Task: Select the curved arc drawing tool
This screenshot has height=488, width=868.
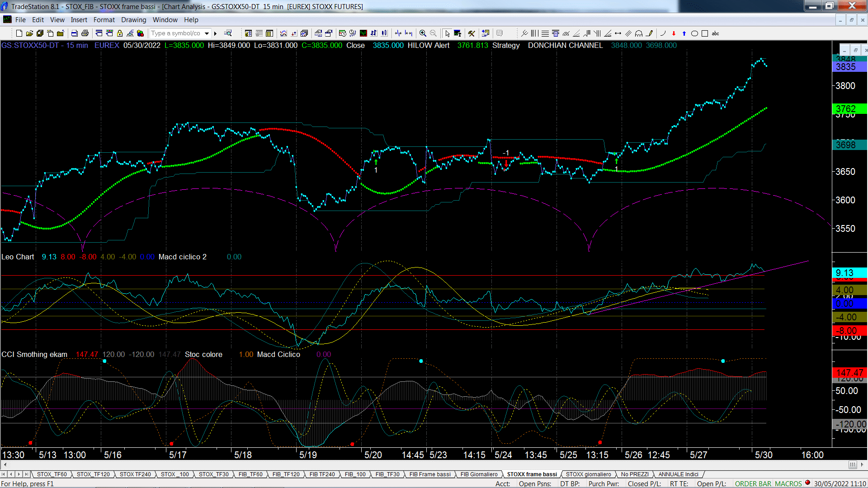Action: point(663,33)
